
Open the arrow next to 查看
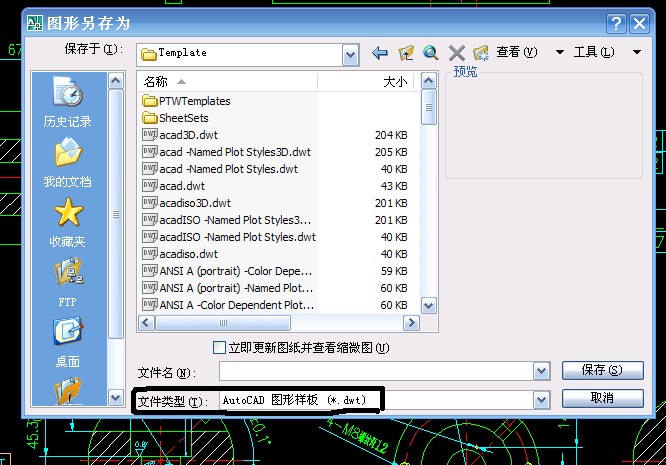[560, 52]
